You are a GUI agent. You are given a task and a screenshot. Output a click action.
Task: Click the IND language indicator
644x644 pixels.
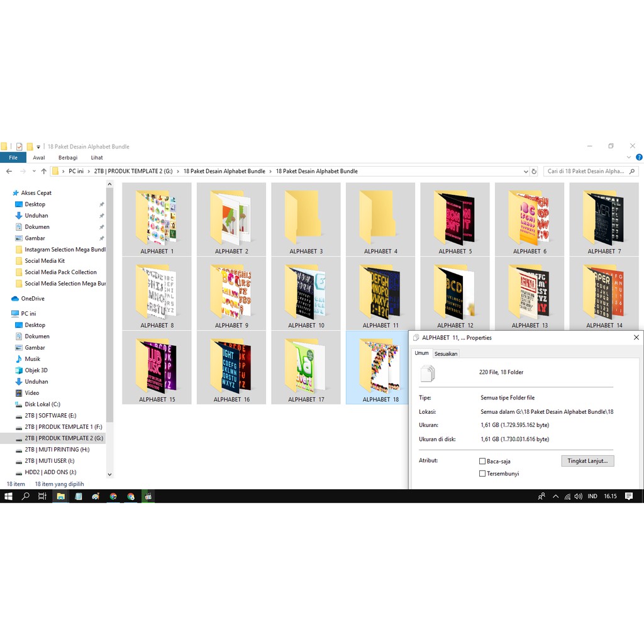(x=592, y=496)
